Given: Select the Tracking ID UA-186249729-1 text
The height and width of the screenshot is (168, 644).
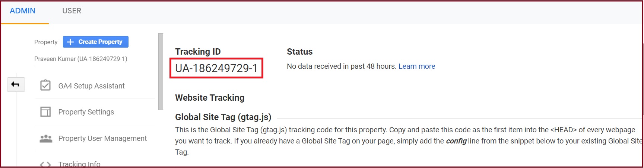Looking at the screenshot, I should coord(216,68).
